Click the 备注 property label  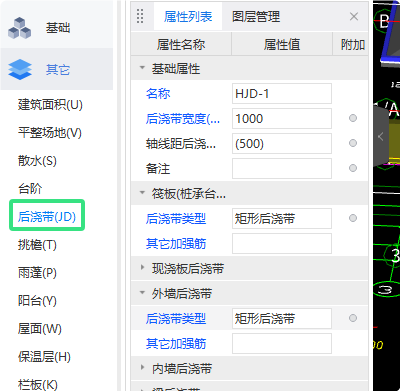[158, 169]
